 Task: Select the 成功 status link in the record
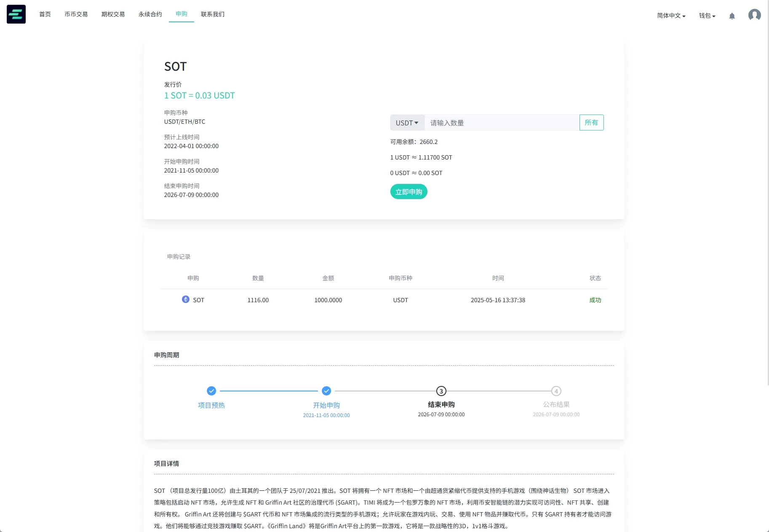pyautogui.click(x=595, y=300)
